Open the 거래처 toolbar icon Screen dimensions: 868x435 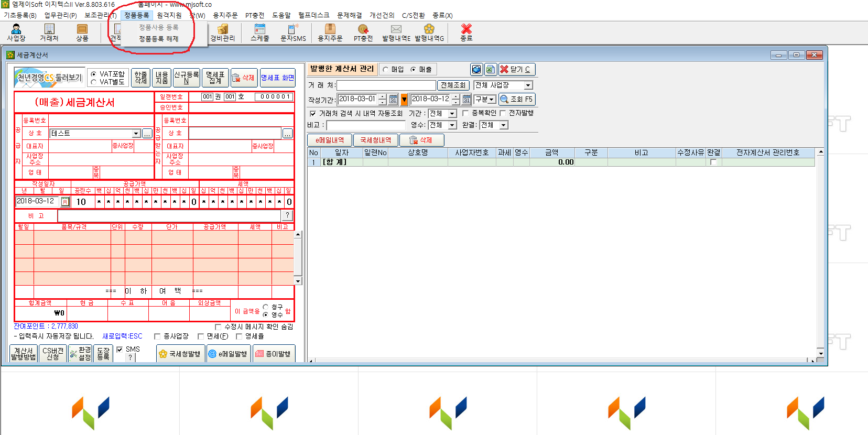click(49, 32)
